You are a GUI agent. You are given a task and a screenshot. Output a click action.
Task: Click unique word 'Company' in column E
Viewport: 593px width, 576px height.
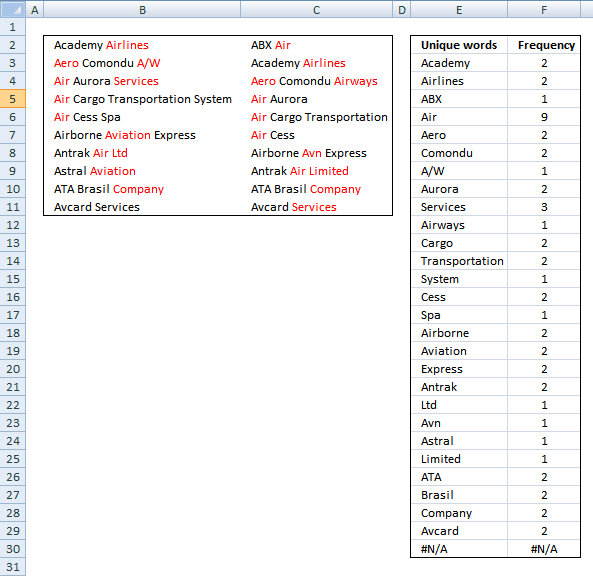pyautogui.click(x=459, y=513)
